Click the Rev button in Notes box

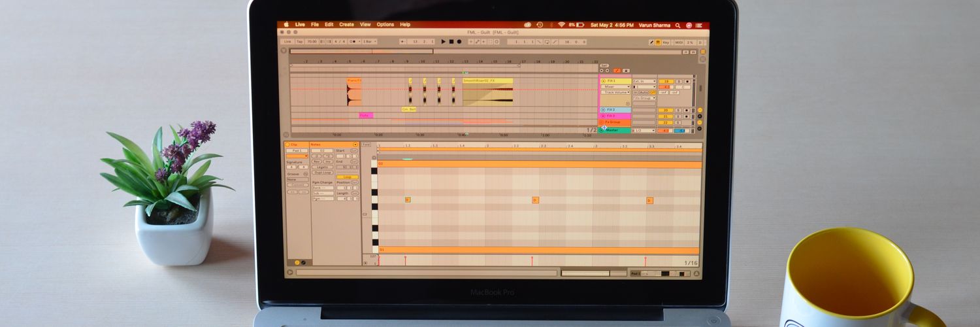point(316,162)
